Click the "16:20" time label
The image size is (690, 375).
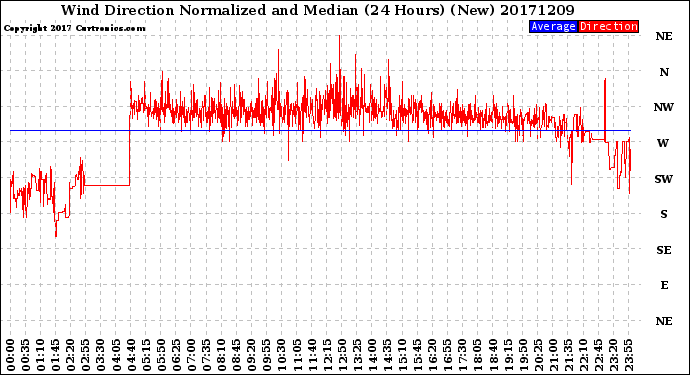[433, 355]
